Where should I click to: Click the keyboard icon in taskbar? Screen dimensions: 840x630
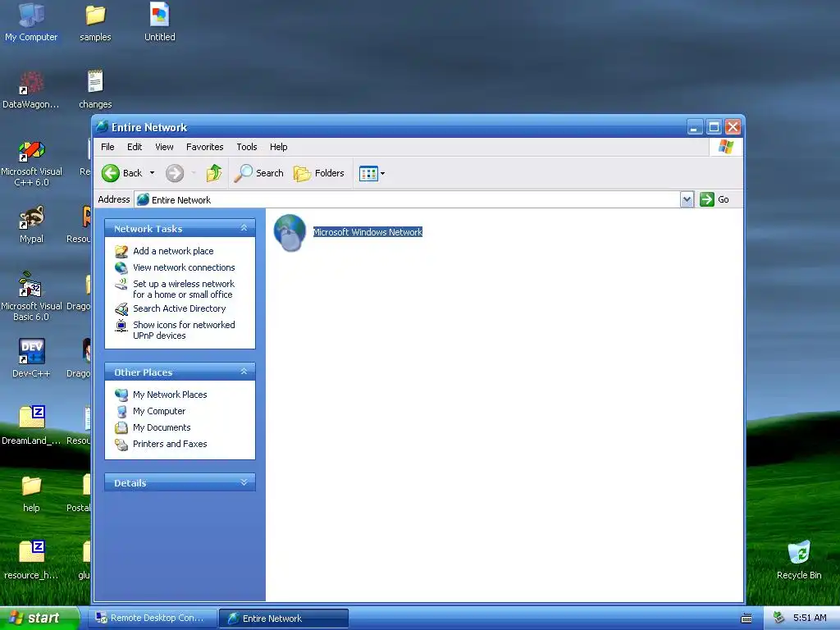(x=746, y=619)
